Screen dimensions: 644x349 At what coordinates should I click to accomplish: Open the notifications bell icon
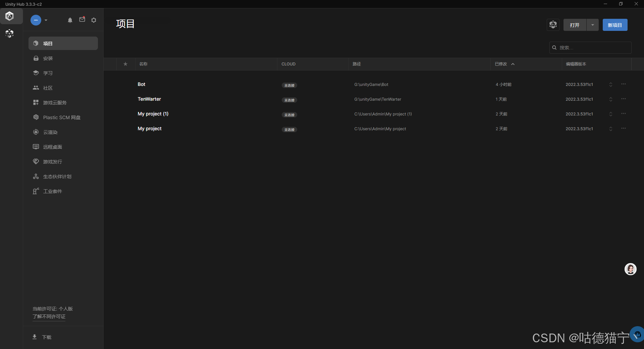coord(70,20)
